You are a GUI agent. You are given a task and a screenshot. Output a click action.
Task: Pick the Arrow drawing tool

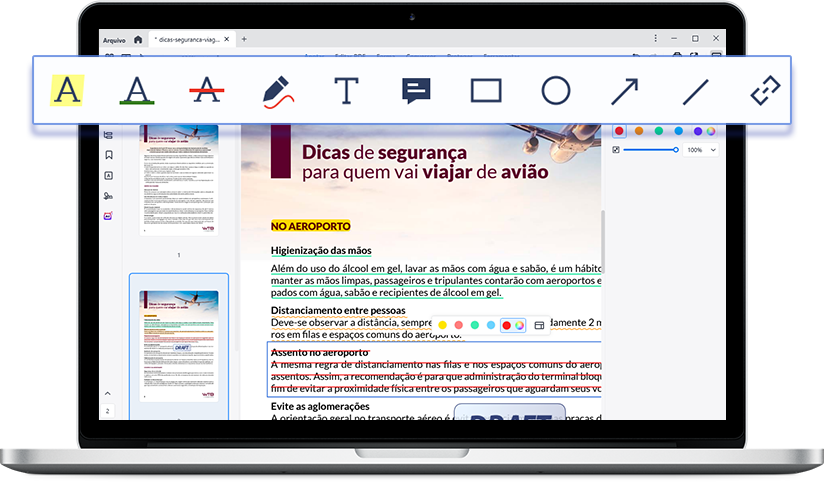tap(625, 91)
